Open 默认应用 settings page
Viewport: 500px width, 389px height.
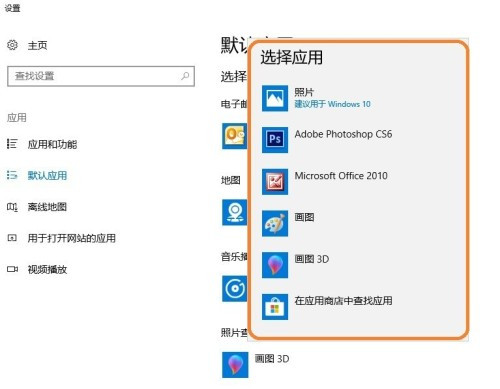(47, 175)
